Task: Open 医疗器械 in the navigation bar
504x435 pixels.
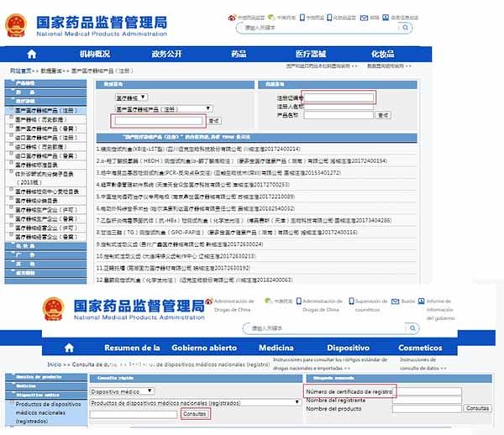Action: [x=311, y=54]
